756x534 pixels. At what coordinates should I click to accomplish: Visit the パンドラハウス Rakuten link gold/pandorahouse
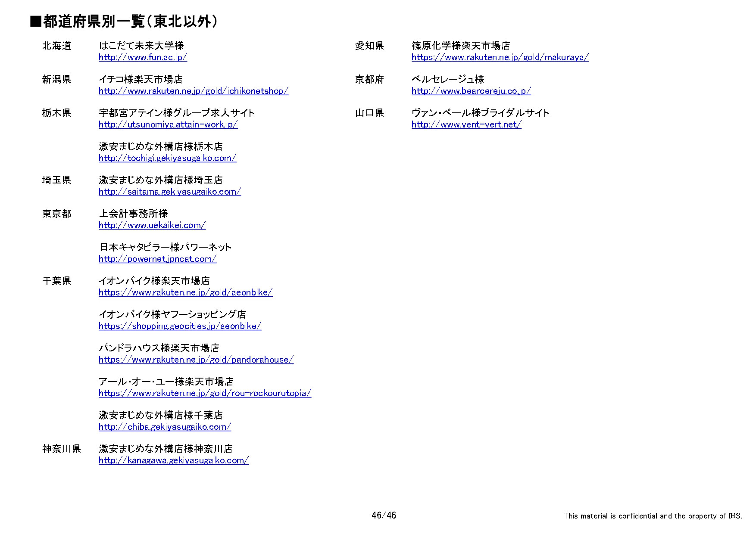(196, 360)
